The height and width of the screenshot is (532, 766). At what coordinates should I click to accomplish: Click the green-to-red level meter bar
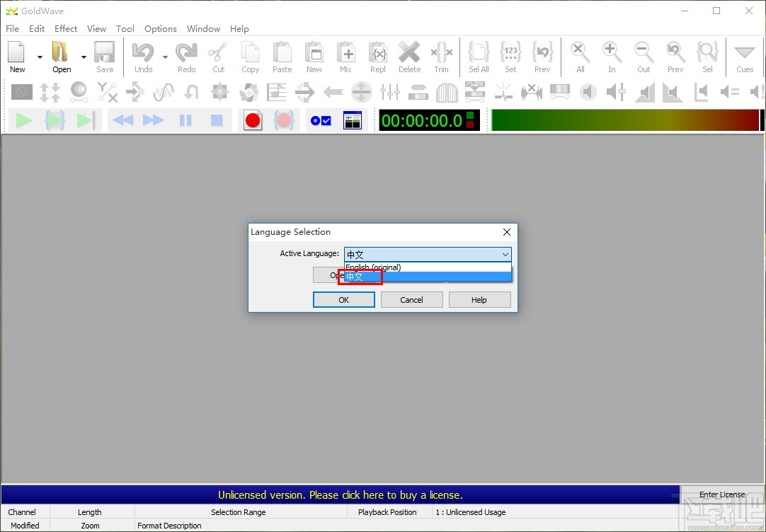tap(625, 120)
